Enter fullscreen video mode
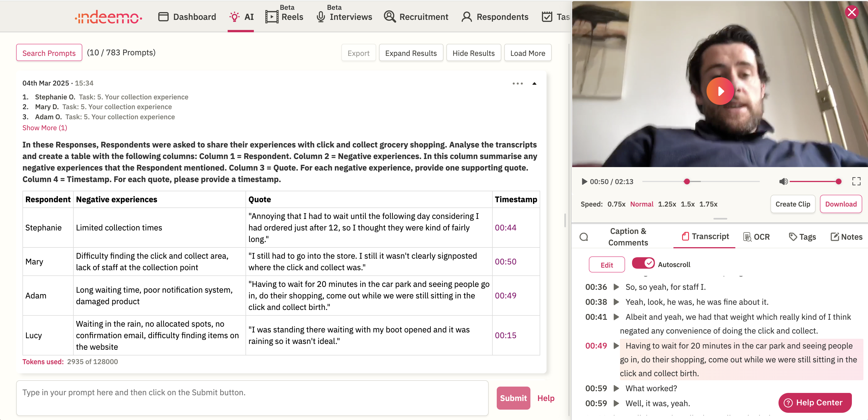Image resolution: width=868 pixels, height=420 pixels. [x=856, y=181]
